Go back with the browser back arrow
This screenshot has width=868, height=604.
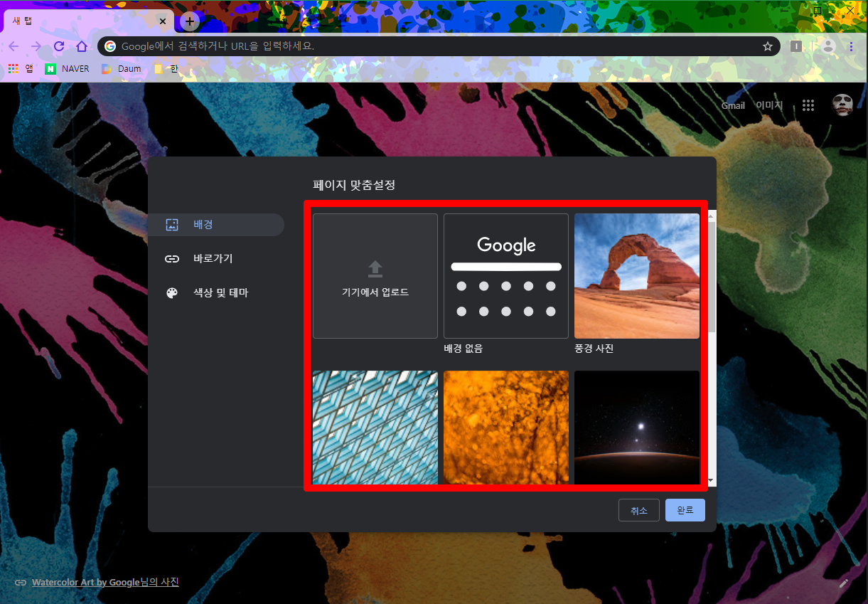(14, 46)
